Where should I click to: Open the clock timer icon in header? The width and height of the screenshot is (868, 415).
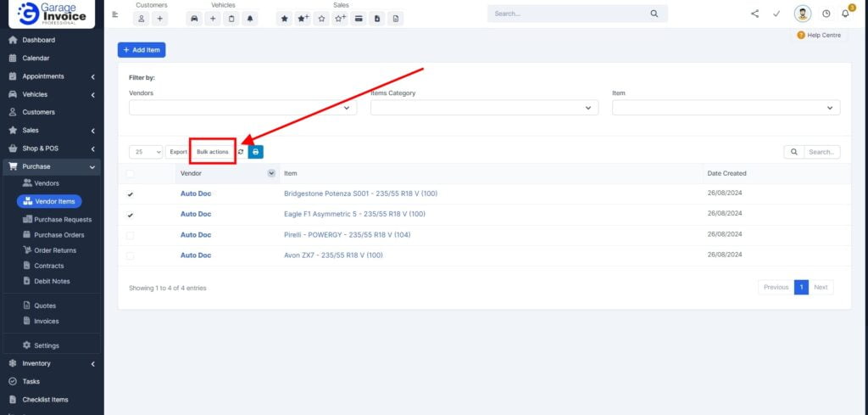coord(826,14)
